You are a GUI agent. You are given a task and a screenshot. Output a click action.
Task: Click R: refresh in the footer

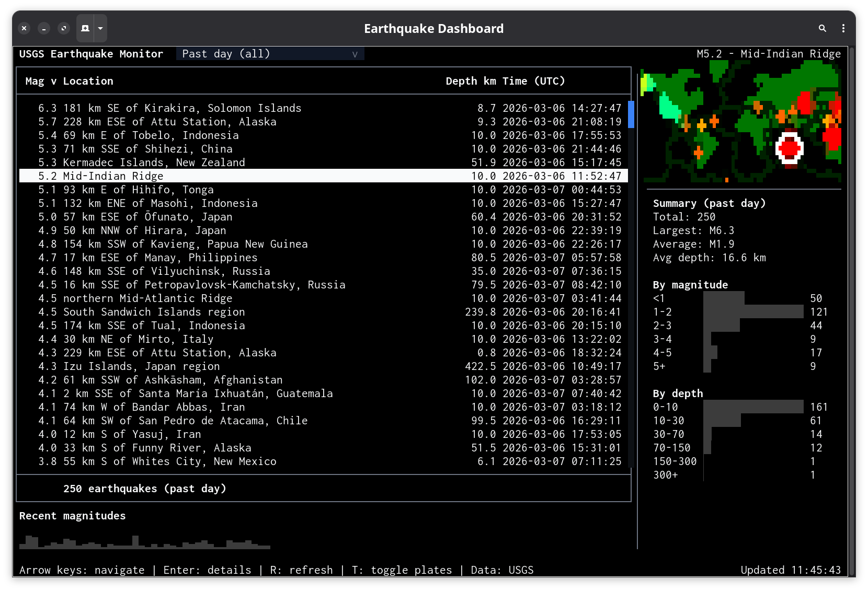pyautogui.click(x=301, y=570)
